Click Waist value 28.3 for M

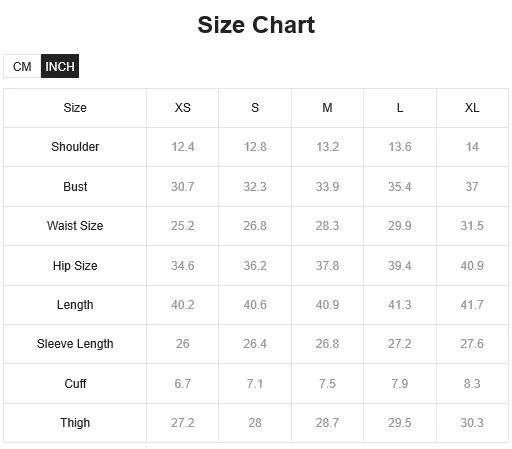point(327,226)
